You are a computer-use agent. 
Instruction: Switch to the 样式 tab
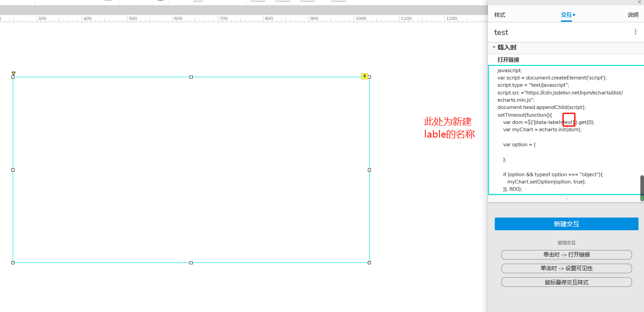tap(500, 15)
